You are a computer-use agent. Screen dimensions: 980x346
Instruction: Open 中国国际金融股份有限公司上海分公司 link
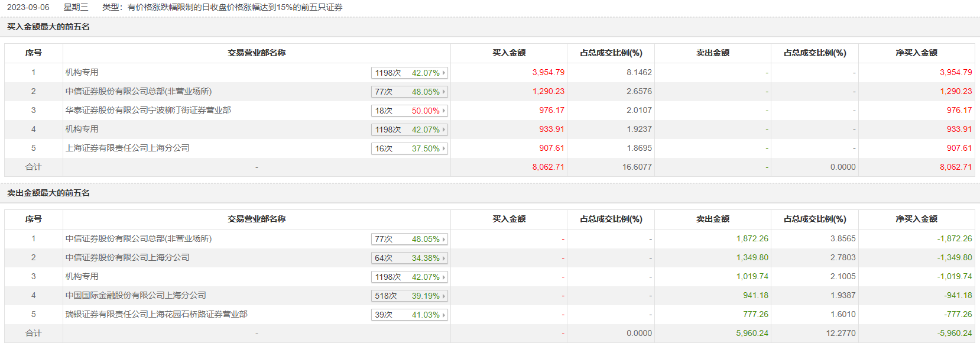(135, 296)
